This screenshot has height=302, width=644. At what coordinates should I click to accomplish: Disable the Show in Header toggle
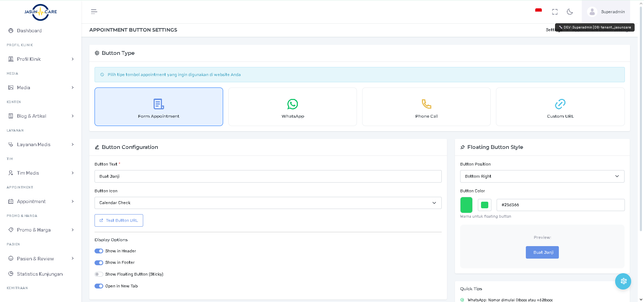coord(99,251)
